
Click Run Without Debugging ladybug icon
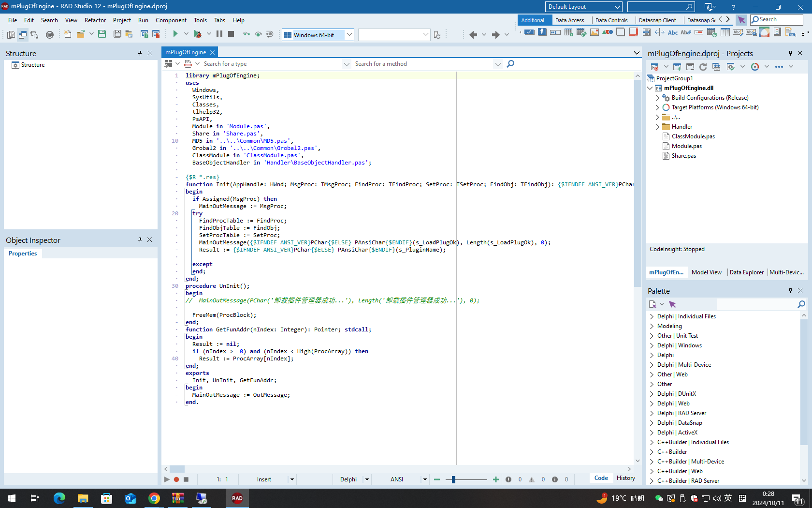pyautogui.click(x=198, y=34)
